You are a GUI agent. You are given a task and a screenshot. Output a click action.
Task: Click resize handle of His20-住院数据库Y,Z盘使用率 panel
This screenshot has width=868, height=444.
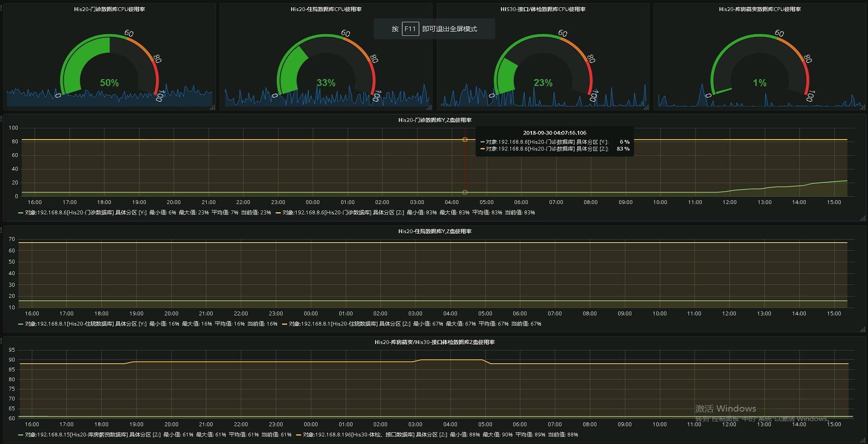[863, 330]
